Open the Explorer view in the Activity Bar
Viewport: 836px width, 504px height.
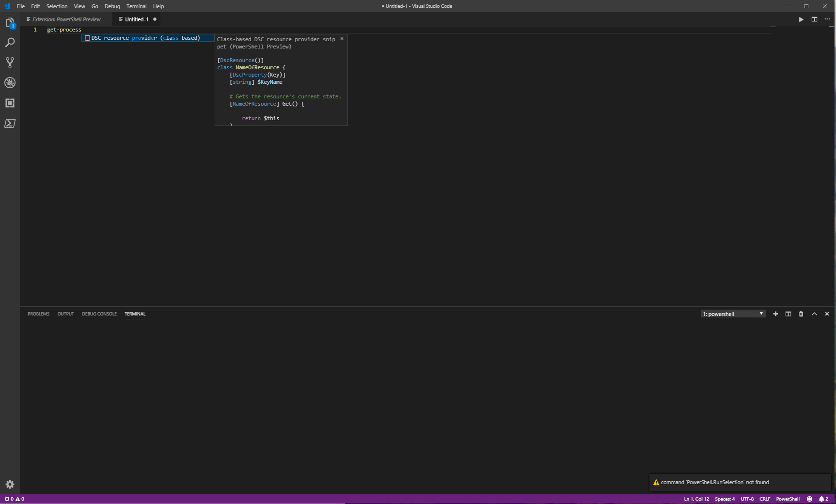click(x=10, y=22)
